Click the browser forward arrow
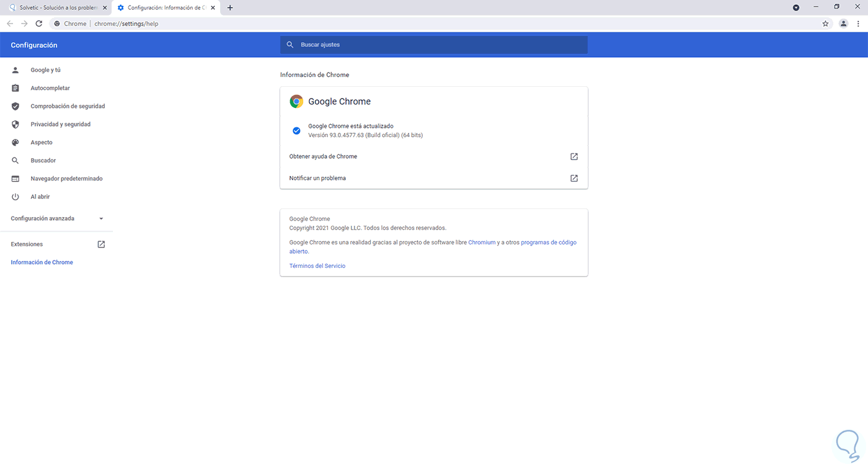 24,24
